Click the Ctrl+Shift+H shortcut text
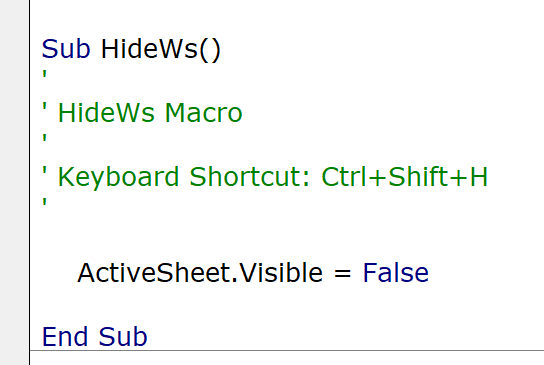544x365 pixels. pos(405,177)
